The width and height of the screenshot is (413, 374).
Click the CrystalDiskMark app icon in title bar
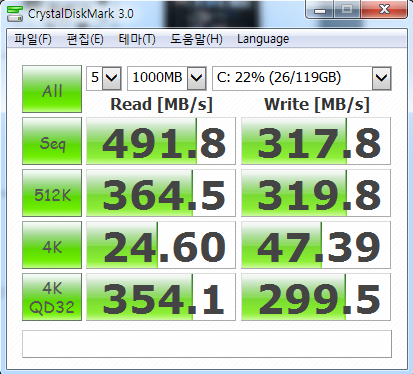[x=15, y=14]
